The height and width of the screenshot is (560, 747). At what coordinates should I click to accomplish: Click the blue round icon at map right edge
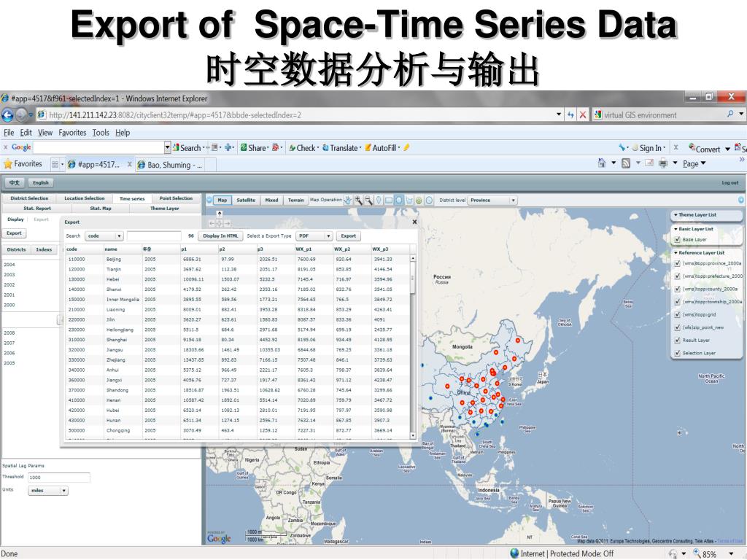(741, 200)
